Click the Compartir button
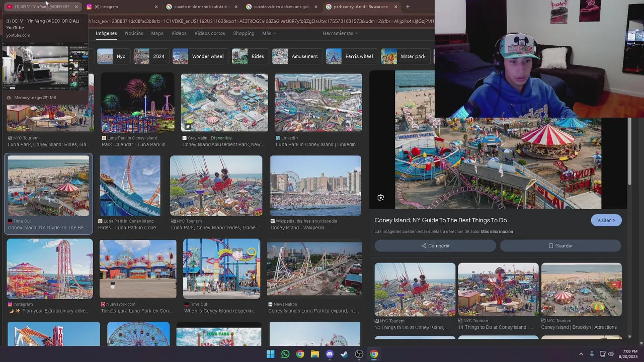Viewport: 644px width, 362px height. [435, 246]
